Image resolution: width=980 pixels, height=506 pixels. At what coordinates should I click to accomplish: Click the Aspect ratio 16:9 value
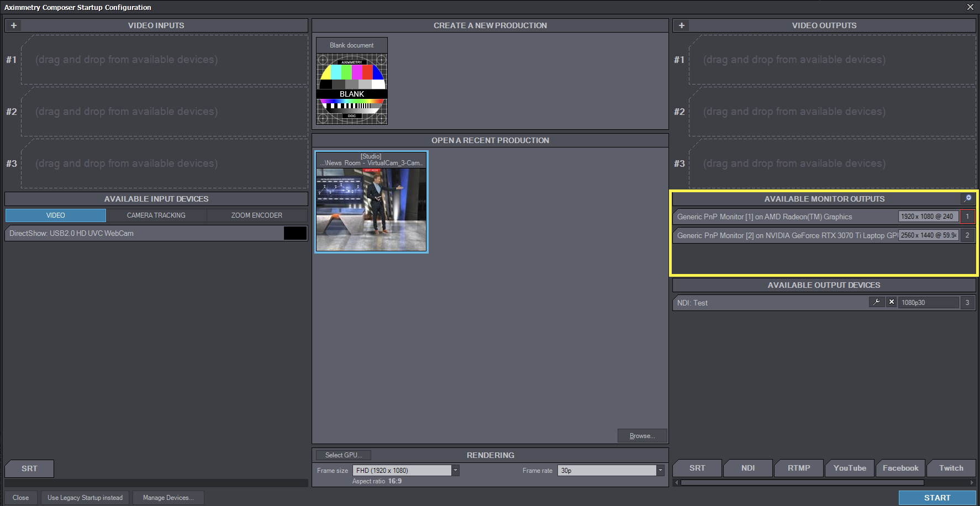pos(395,481)
